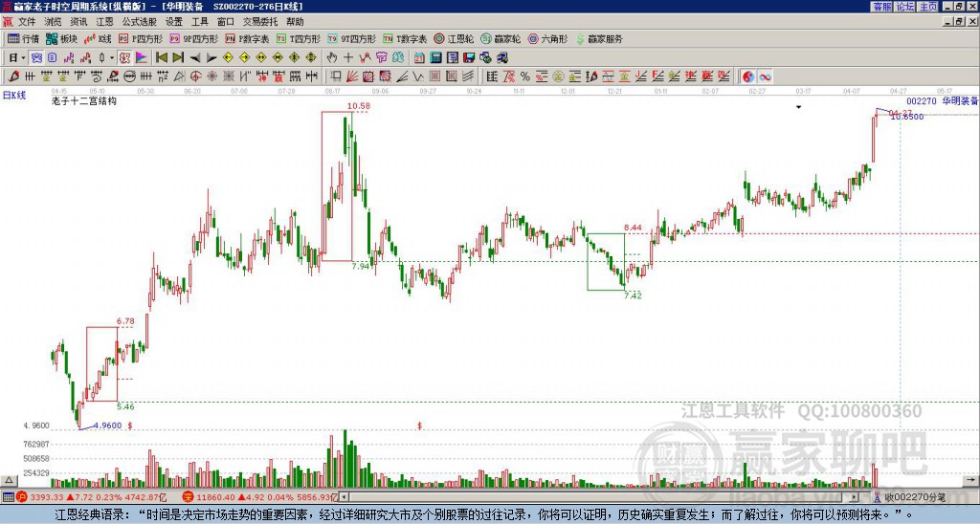Open the P数字表 tool
Viewport: 980px width, 524px height.
point(247,38)
